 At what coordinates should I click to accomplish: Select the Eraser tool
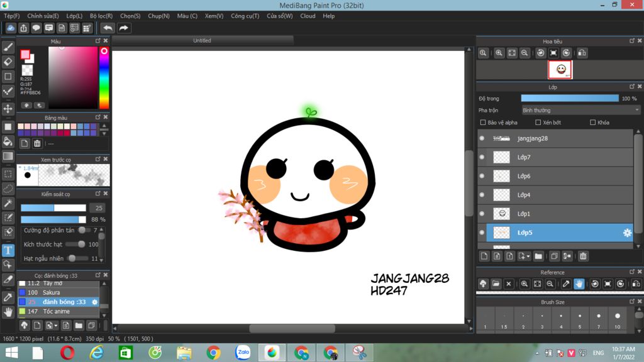[x=8, y=62]
